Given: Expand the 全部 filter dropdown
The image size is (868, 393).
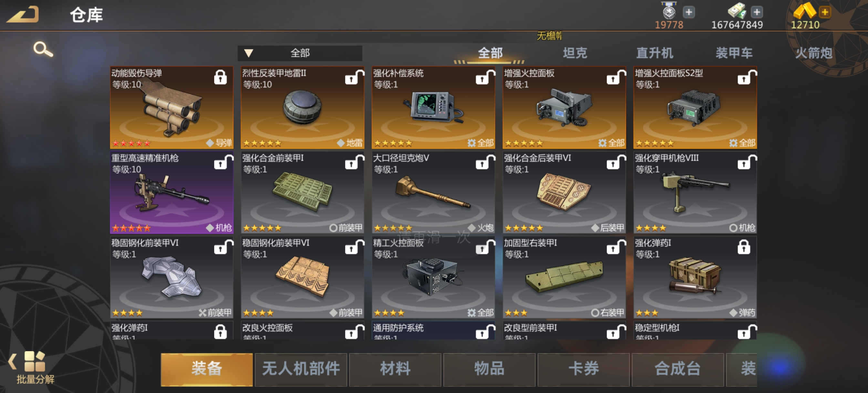Looking at the screenshot, I should pos(300,53).
